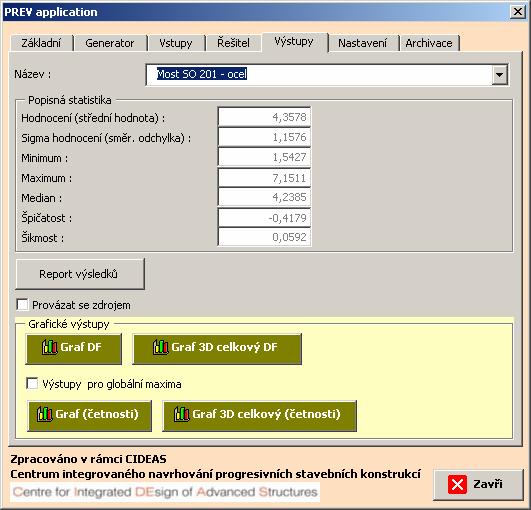
Task: Switch to the Základní tab
Action: point(42,43)
